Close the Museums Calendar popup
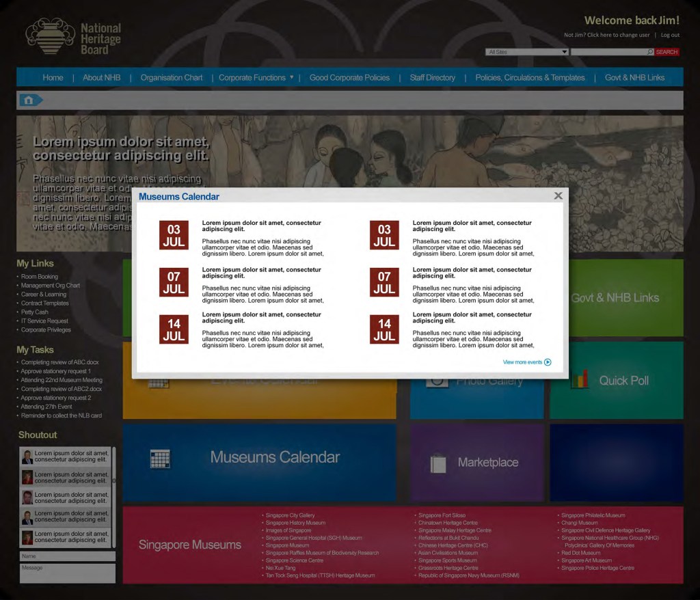700x600 pixels. tap(558, 196)
